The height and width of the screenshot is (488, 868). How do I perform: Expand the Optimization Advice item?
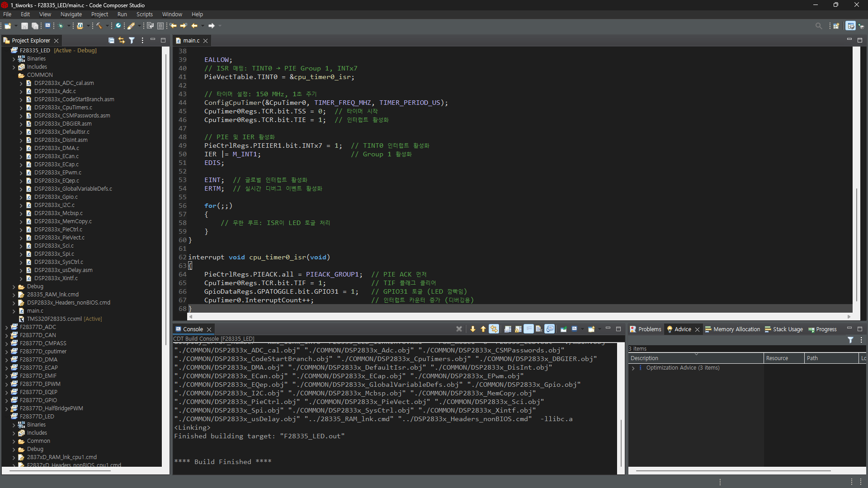[633, 368]
